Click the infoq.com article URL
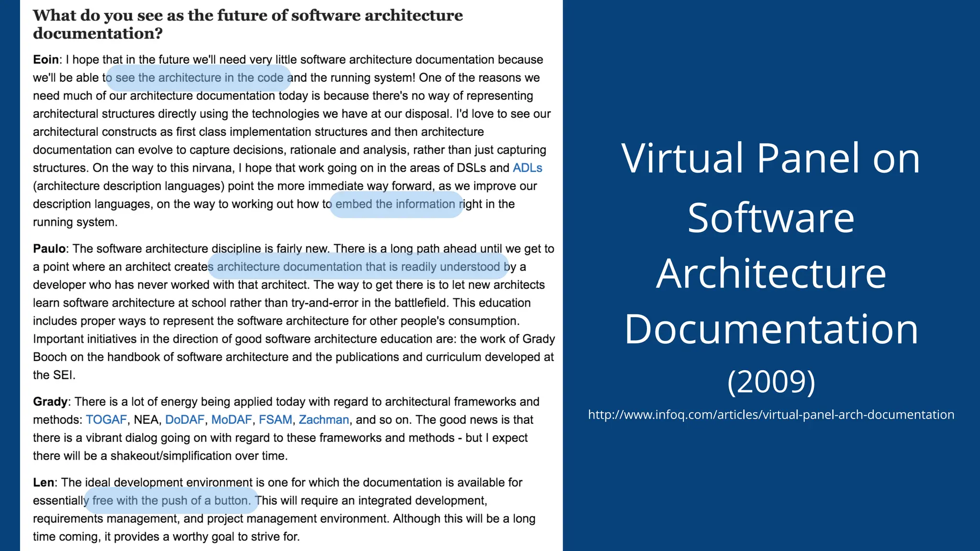980x551 pixels. [771, 415]
